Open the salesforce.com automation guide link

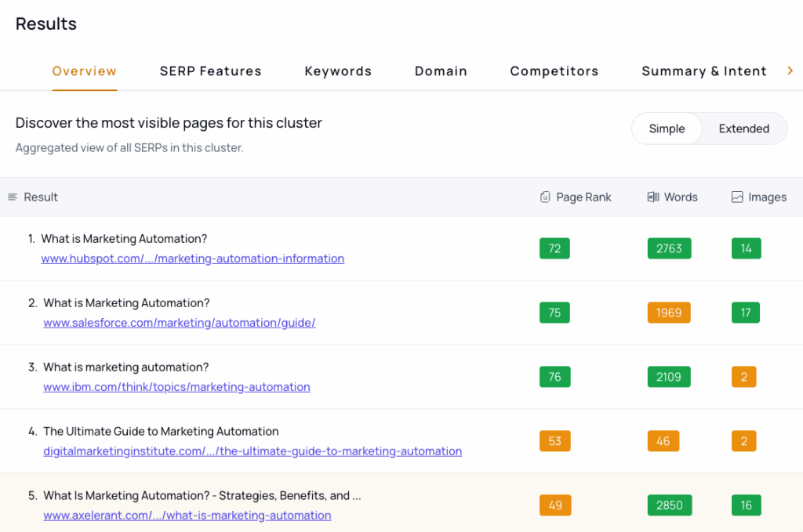point(180,323)
